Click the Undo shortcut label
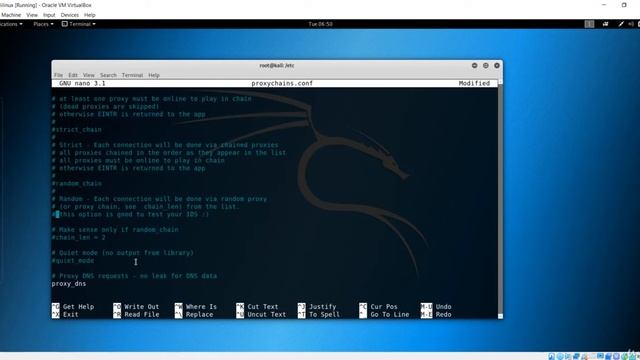Screen dimensions: 640x360 tap(443, 307)
